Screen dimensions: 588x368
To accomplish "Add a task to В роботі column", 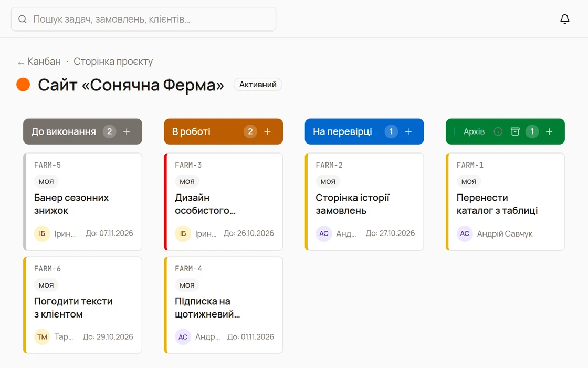I will coord(267,131).
